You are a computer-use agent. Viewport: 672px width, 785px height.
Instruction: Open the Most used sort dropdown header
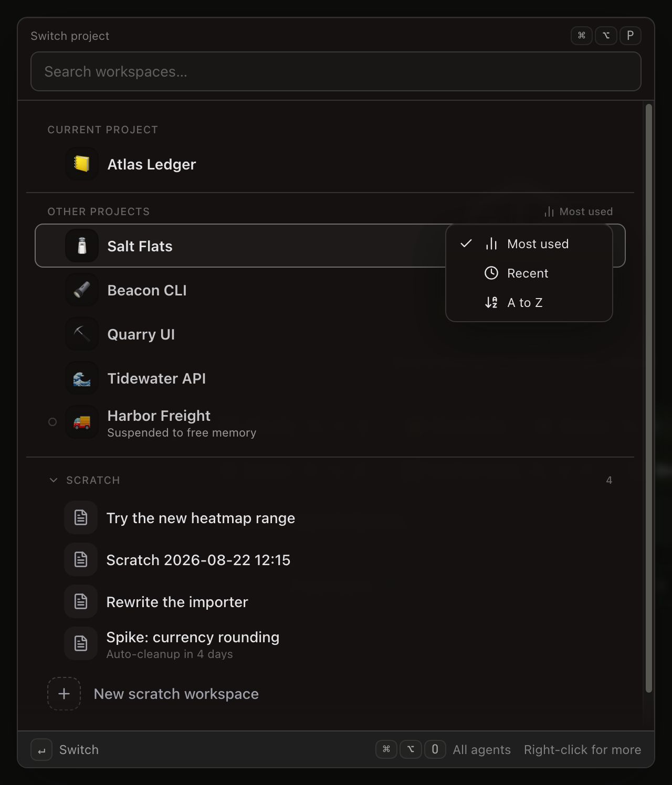coord(579,211)
